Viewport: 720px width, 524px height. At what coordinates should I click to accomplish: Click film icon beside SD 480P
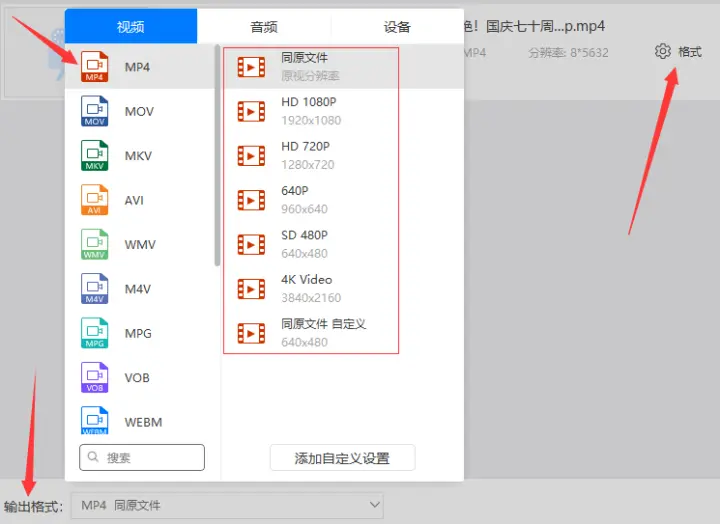click(x=251, y=245)
